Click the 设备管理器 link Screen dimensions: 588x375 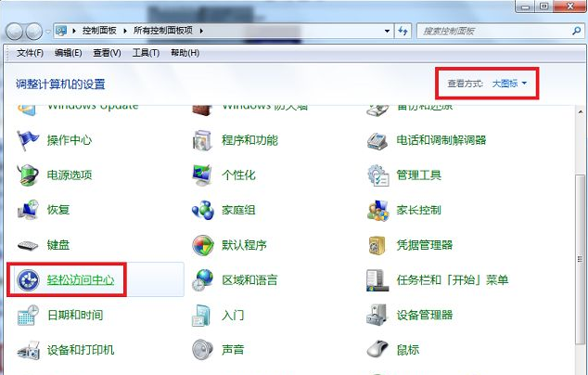coord(425,315)
